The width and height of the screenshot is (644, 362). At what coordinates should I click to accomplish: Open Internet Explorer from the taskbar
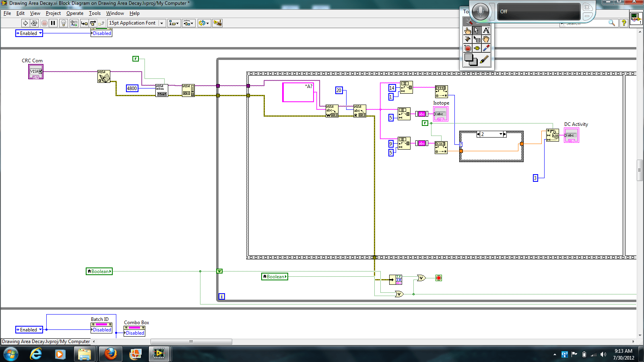point(36,354)
